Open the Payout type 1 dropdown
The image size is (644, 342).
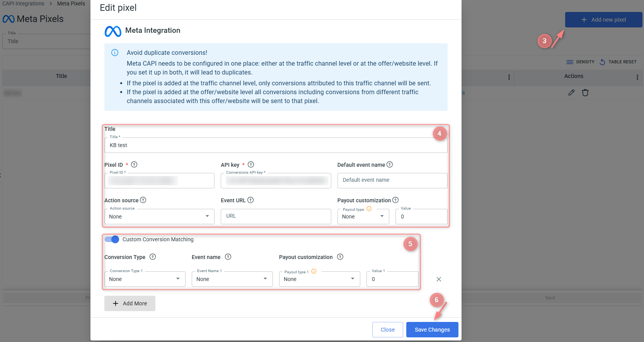coord(320,279)
